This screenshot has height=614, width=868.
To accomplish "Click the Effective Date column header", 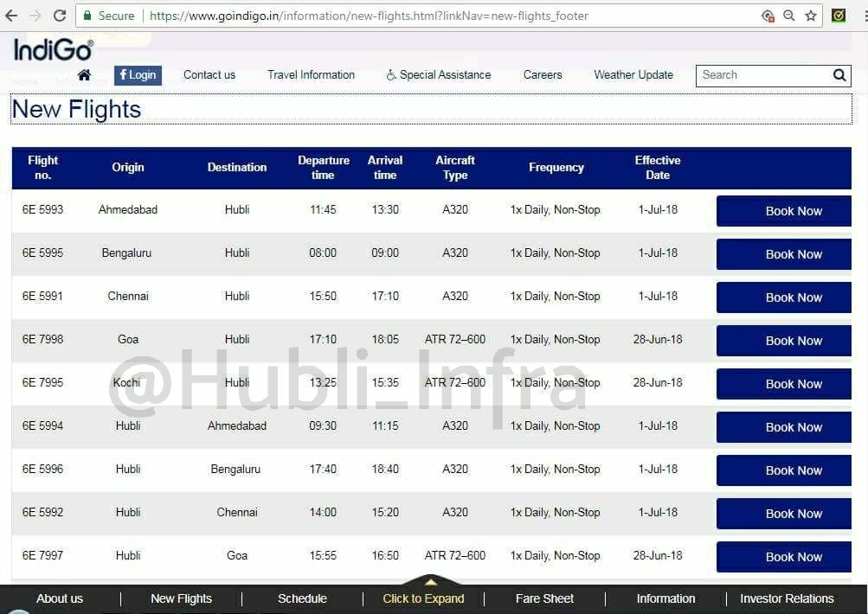I will (x=658, y=168).
